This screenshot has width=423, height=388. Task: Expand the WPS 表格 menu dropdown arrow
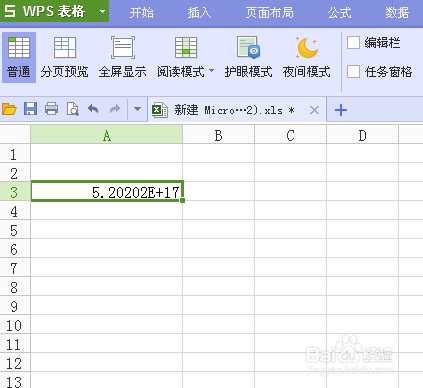103,12
